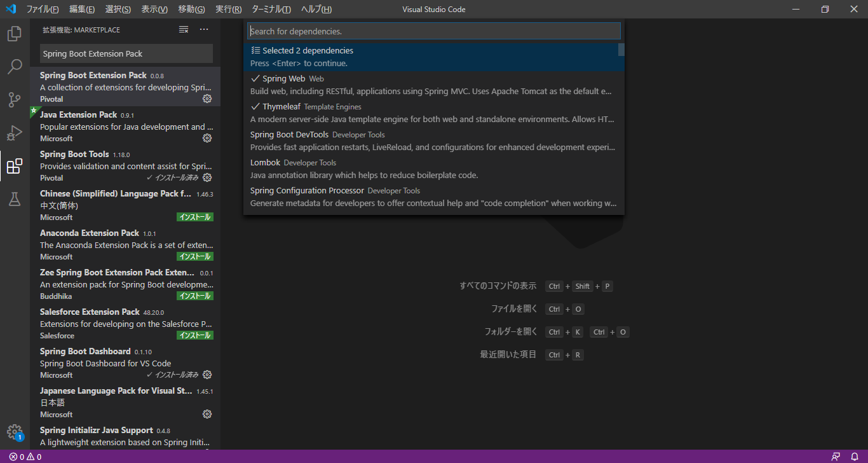The image size is (868, 463).
Task: Clear extensions search results icon
Action: point(184,30)
